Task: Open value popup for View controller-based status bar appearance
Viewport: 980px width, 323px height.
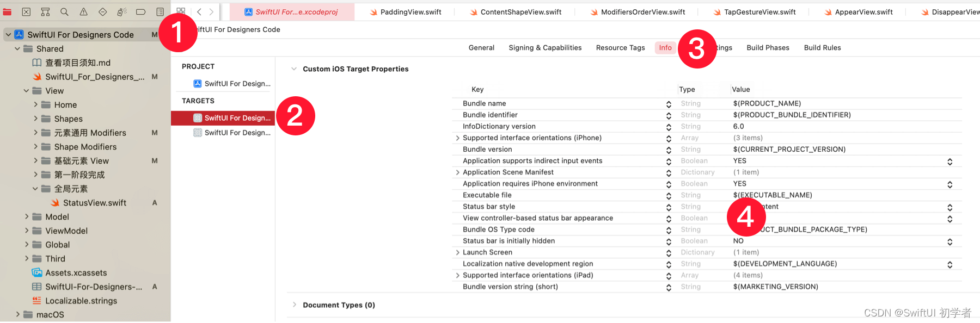Action: [950, 219]
